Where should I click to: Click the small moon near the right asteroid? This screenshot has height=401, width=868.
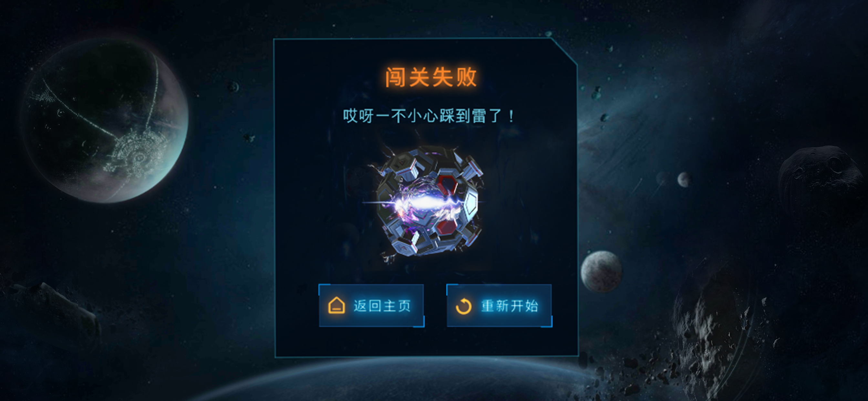coord(684,179)
